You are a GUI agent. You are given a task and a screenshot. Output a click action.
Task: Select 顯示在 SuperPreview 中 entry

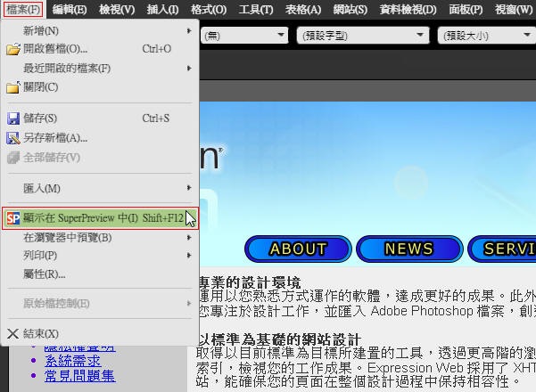click(x=100, y=218)
